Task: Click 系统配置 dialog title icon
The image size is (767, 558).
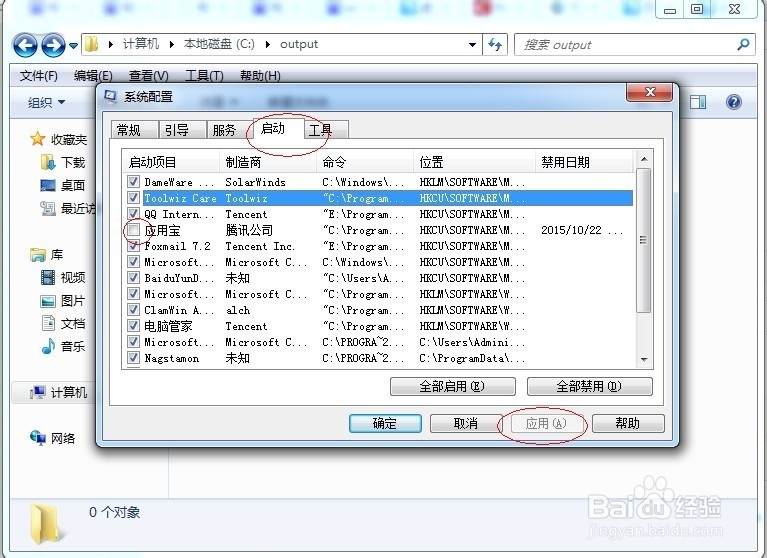Action: point(111,96)
